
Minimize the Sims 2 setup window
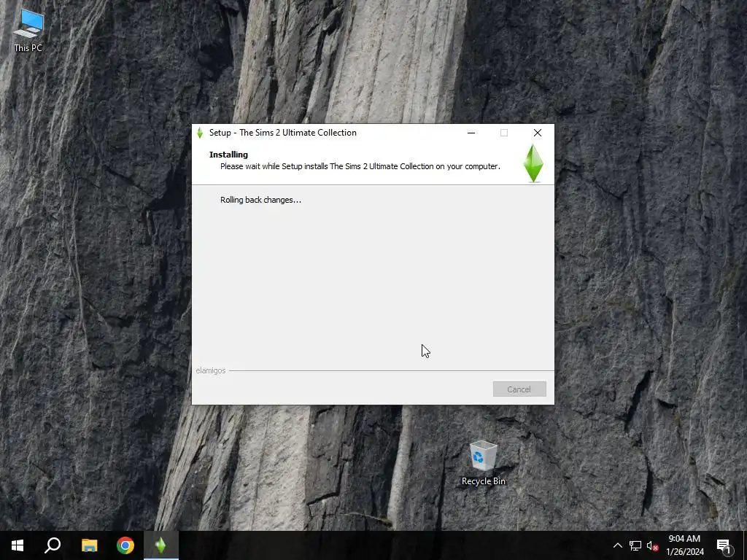471,133
